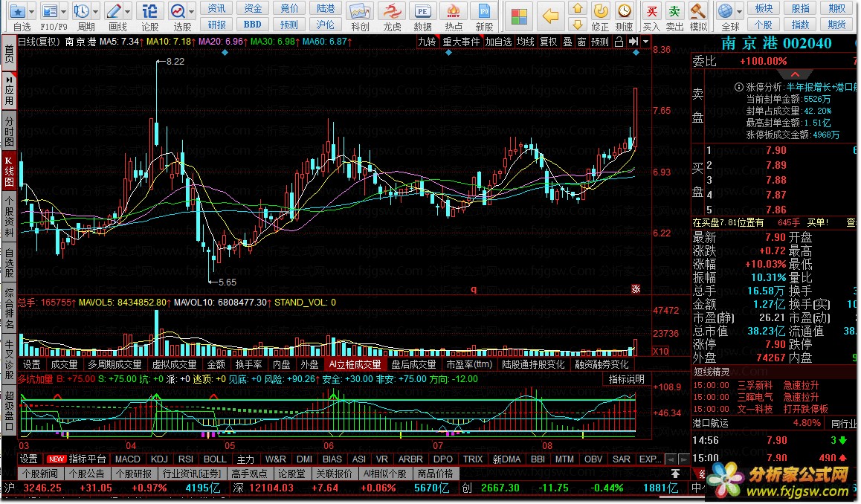Open the chart toolbar dropdown triangle
The width and height of the screenshot is (861, 504).
click(x=645, y=42)
